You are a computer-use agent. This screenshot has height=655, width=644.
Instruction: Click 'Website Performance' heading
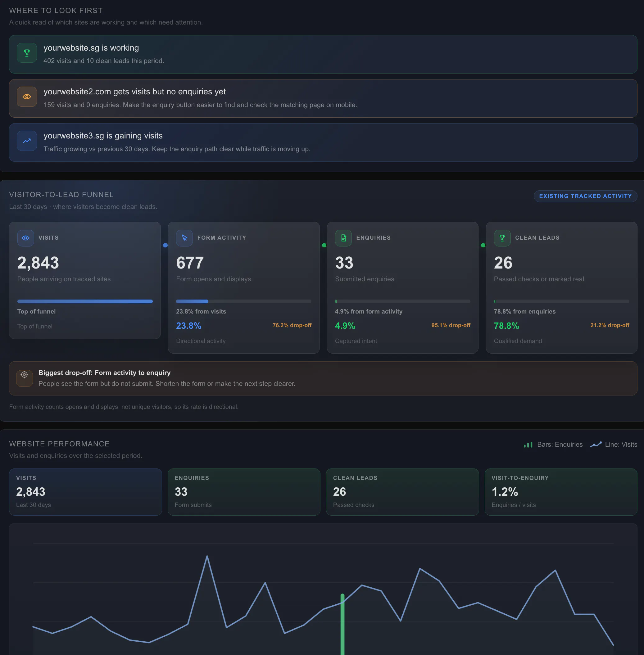(59, 444)
